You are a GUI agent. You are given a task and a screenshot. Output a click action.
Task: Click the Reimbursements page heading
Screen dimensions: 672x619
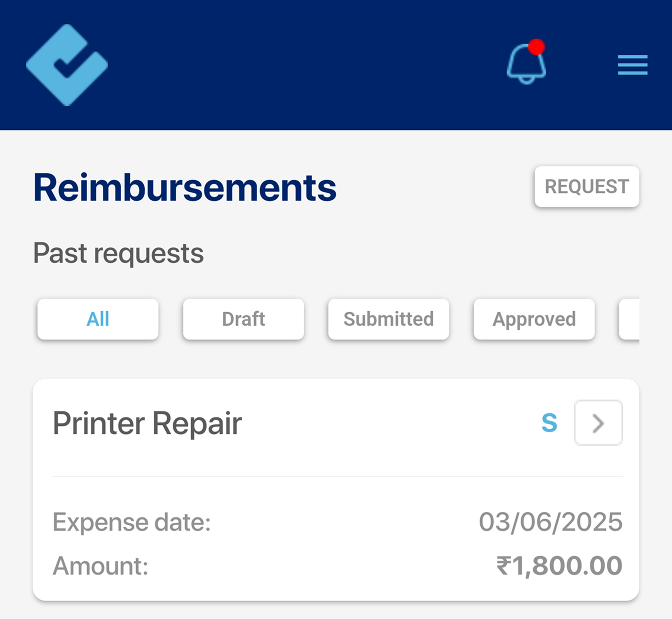[x=185, y=188]
